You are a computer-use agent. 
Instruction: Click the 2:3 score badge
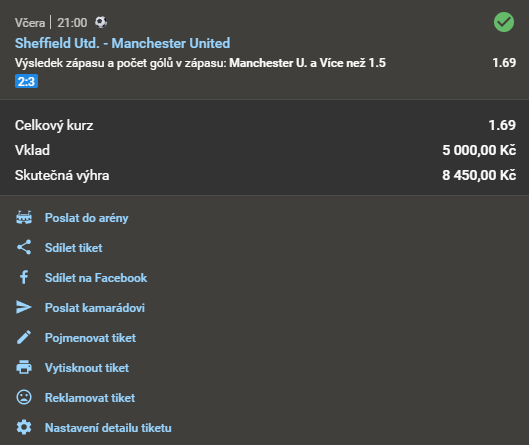26,81
